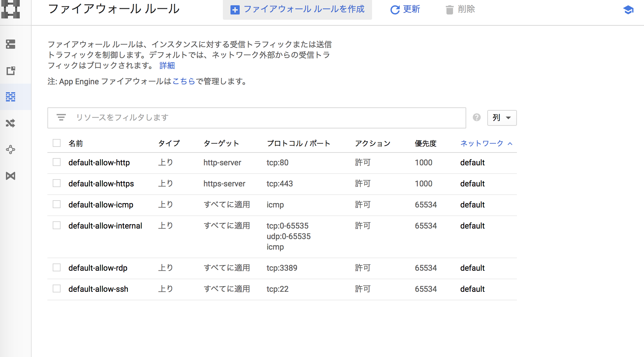Check the default-allow-http row checkbox
This screenshot has height=357, width=644.
coord(56,162)
